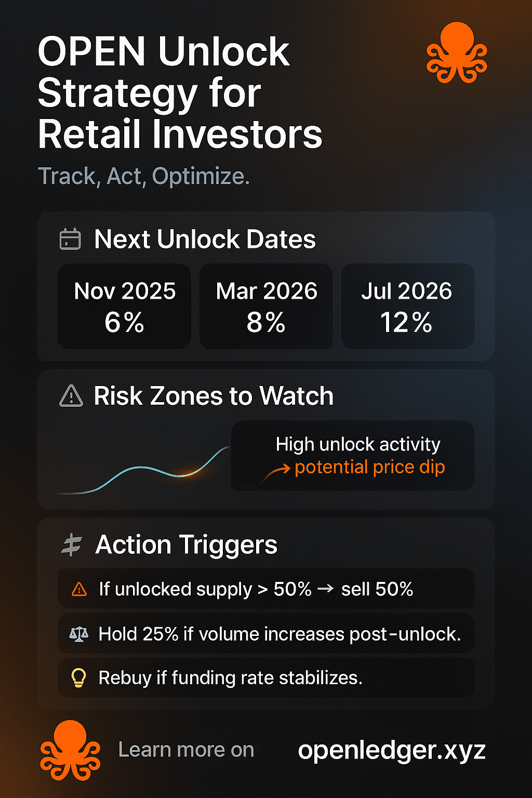Image resolution: width=532 pixels, height=798 pixels.
Task: Click the Hold 25% if volume increases row
Action: (x=266, y=634)
